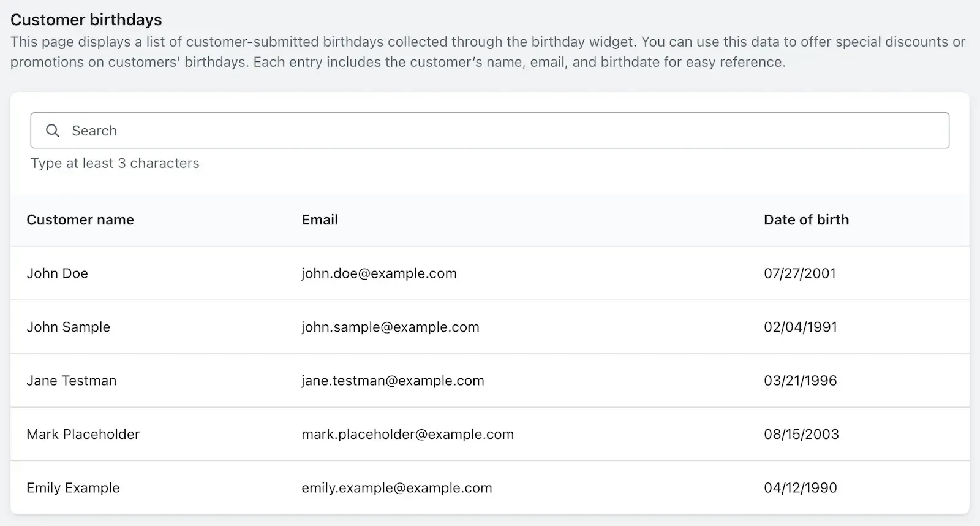Viewport: 980px width, 526px height.
Task: Open the Mark Placeholder customer row
Action: point(490,434)
